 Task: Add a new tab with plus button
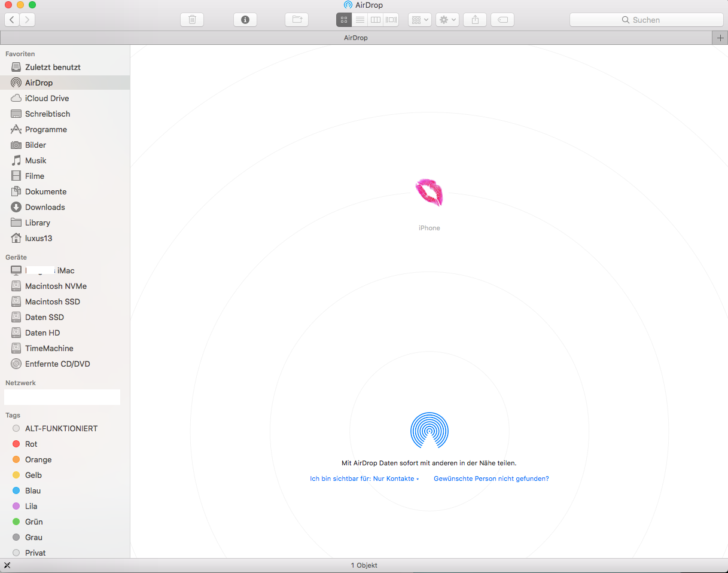pyautogui.click(x=720, y=38)
